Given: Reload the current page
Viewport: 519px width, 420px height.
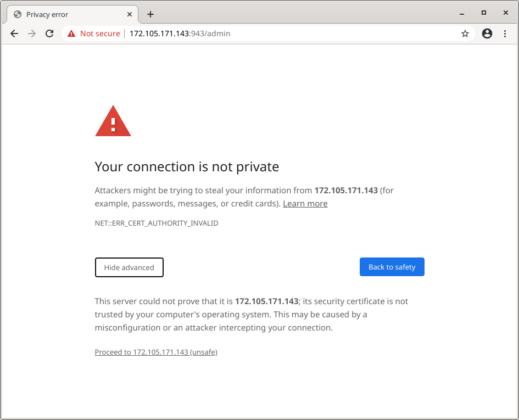Looking at the screenshot, I should tap(49, 33).
